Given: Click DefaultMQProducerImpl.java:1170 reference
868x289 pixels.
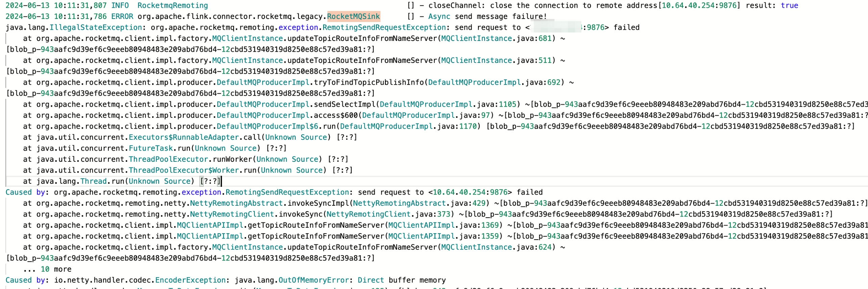Looking at the screenshot, I should [408, 126].
